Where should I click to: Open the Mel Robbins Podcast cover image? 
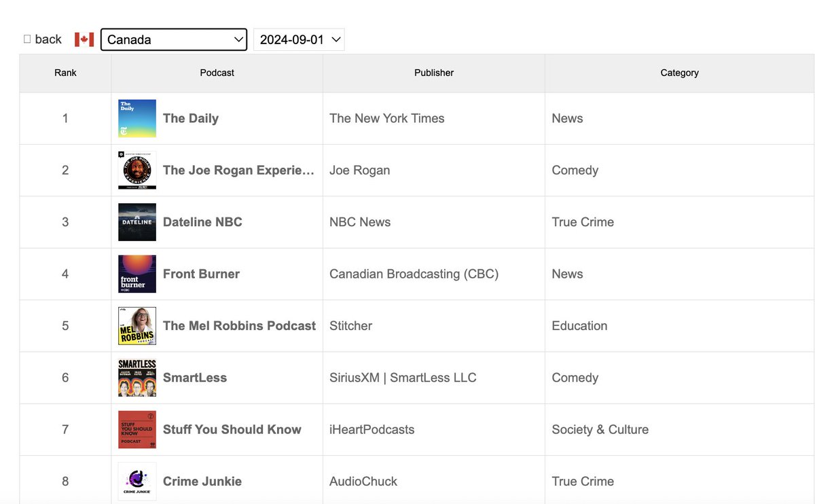point(137,325)
